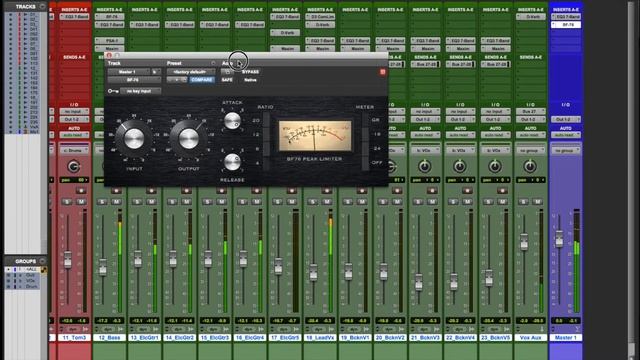Image resolution: width=640 pixels, height=360 pixels.
Task: Open the Master 1 auto read selector
Action: [x=566, y=135]
